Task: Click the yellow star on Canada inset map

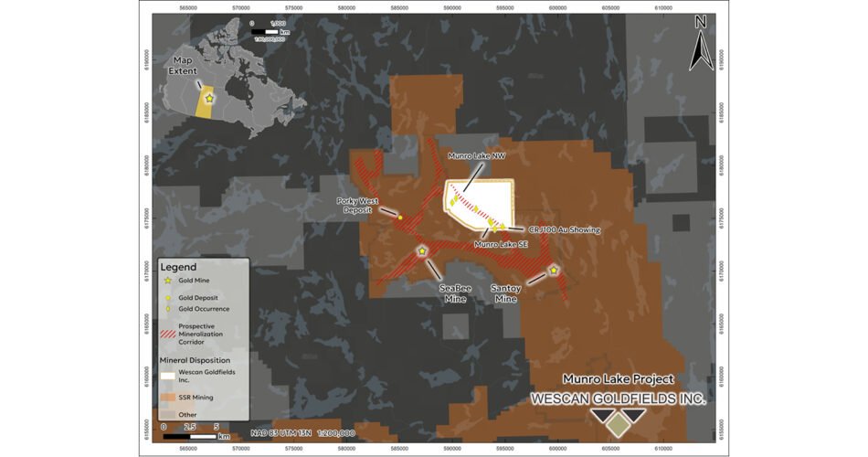Action: (209, 98)
